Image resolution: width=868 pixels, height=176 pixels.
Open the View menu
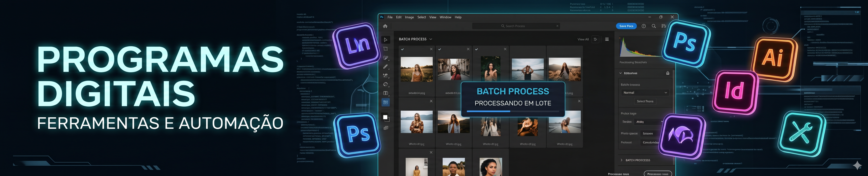coord(433,17)
